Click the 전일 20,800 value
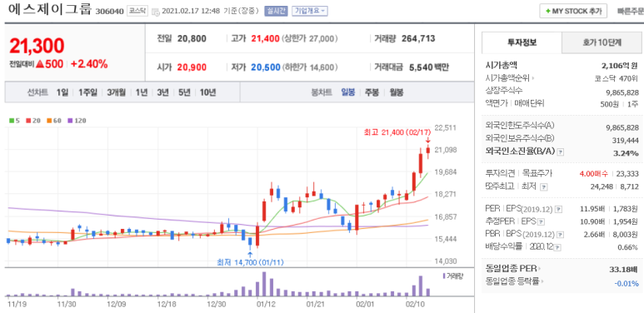The height and width of the screenshot is (313, 644). pos(192,39)
